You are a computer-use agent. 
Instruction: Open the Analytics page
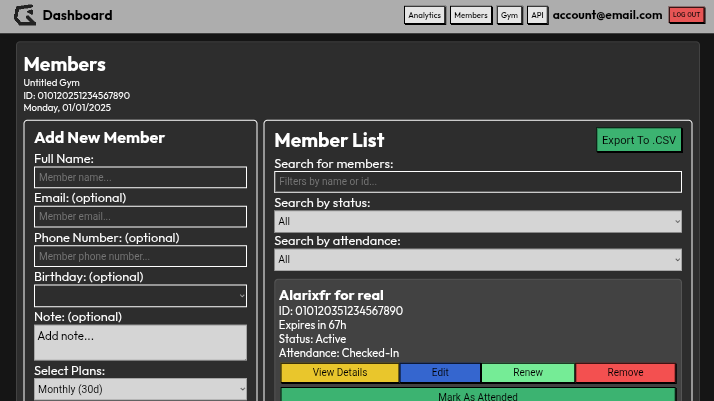[424, 15]
